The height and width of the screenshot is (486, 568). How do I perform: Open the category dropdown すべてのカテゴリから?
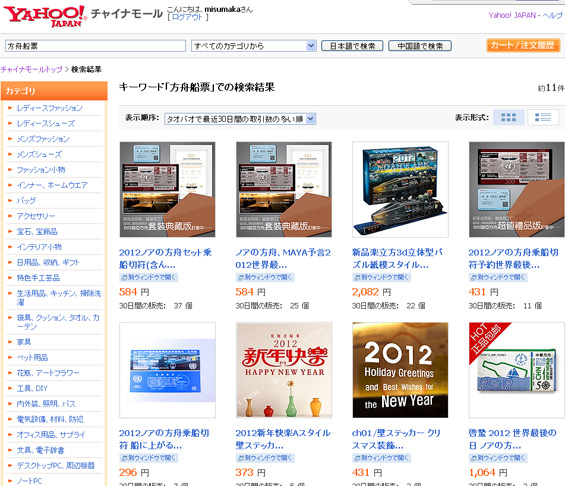253,46
